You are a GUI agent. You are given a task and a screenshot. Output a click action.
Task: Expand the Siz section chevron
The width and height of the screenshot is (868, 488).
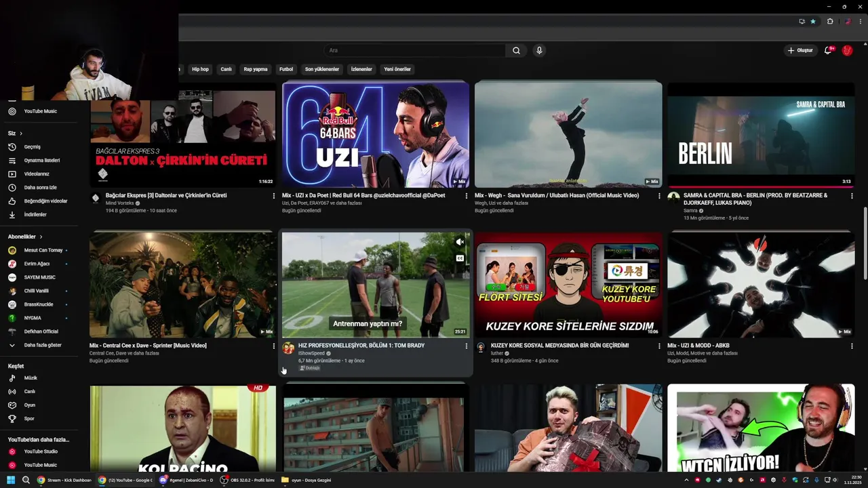click(21, 134)
